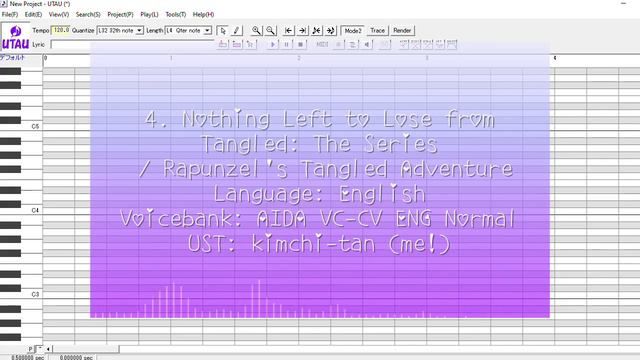Click measure marker 0 on the ruler
The height and width of the screenshot is (360, 640).
(45, 58)
